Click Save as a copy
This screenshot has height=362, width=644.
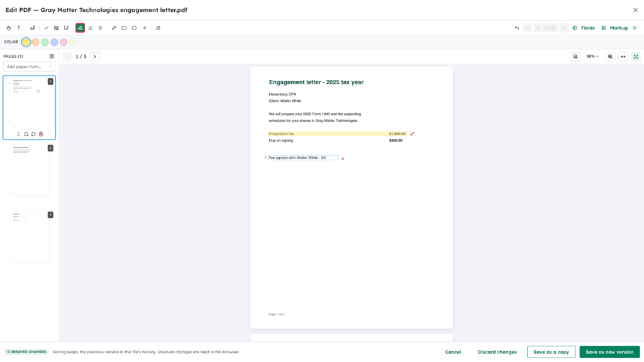(x=551, y=352)
